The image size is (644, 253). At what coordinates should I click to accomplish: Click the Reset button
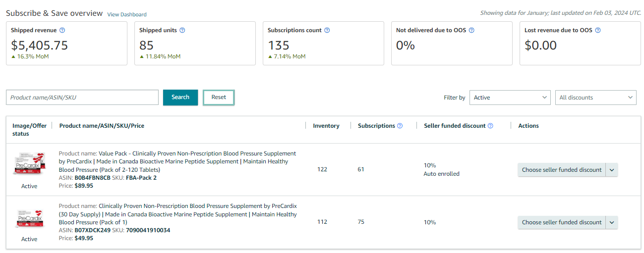pos(219,97)
